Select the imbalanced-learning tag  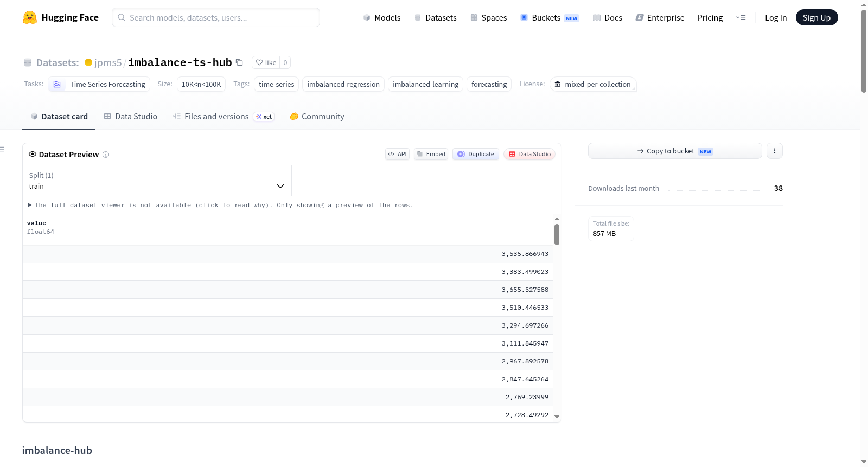click(426, 84)
